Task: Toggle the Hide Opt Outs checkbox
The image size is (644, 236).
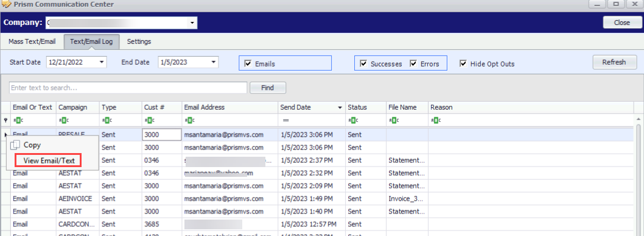Action: coord(463,64)
